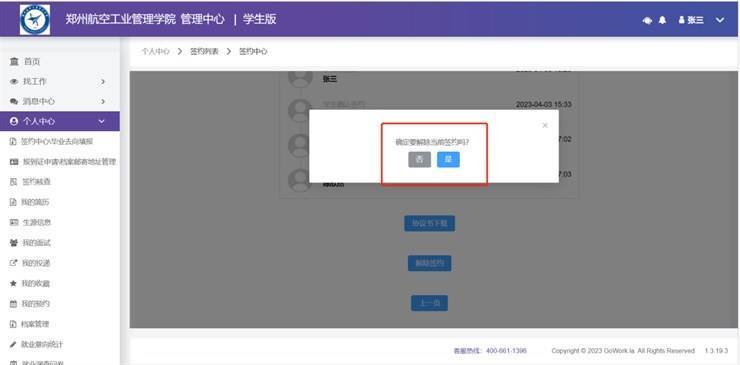Click the card icon for 报到证申请/档案邮寄地址管理

tap(14, 161)
